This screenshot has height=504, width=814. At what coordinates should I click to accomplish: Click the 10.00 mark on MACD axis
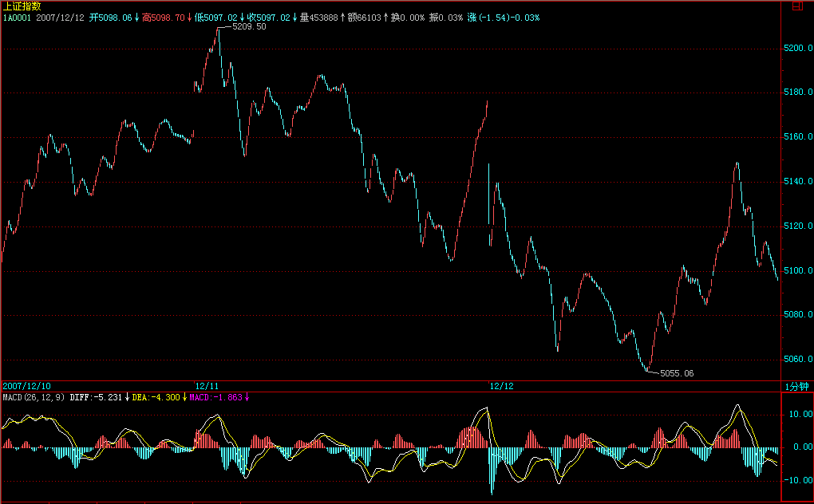pos(800,415)
